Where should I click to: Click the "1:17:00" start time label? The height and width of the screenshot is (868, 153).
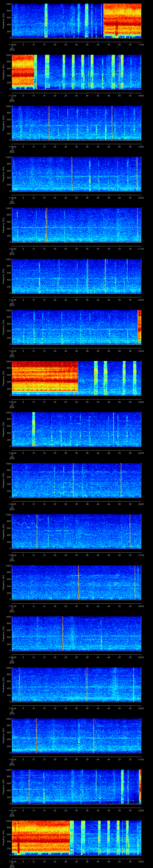click(x=12, y=96)
